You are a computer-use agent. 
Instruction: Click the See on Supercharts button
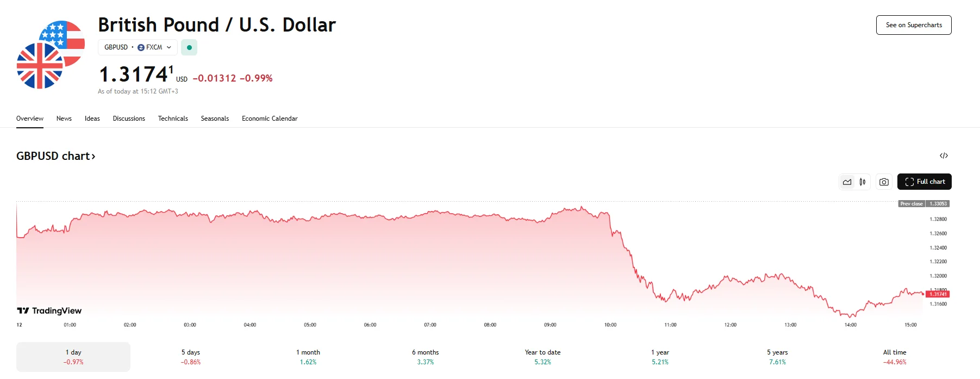click(x=914, y=25)
